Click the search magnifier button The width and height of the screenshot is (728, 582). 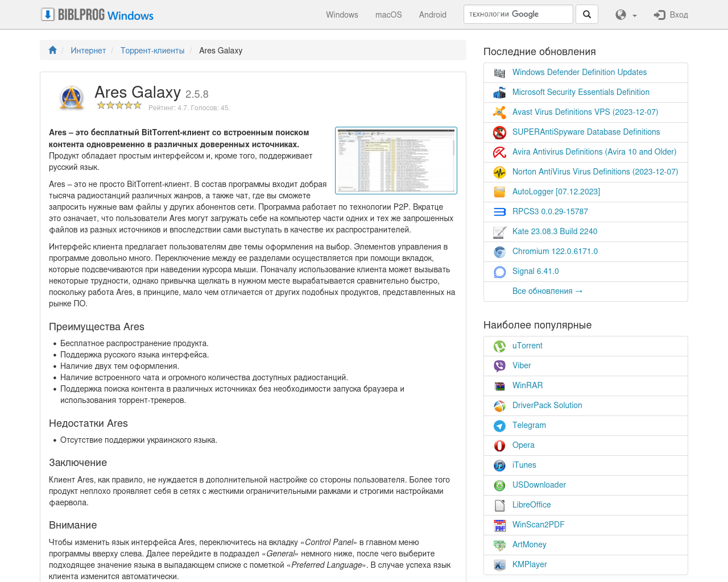[587, 14]
